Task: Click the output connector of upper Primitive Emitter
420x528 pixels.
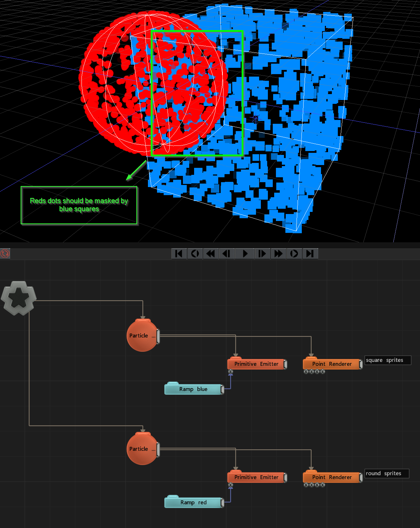Action: point(285,364)
